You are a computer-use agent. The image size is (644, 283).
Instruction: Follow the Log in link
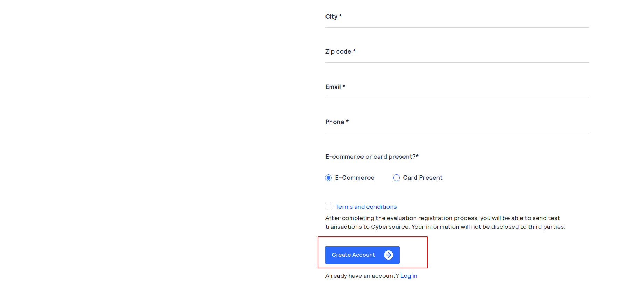point(408,276)
